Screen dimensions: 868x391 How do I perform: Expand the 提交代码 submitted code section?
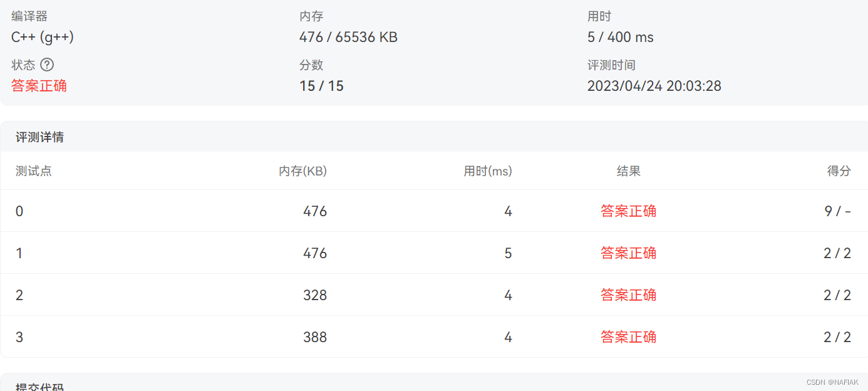tap(38, 386)
